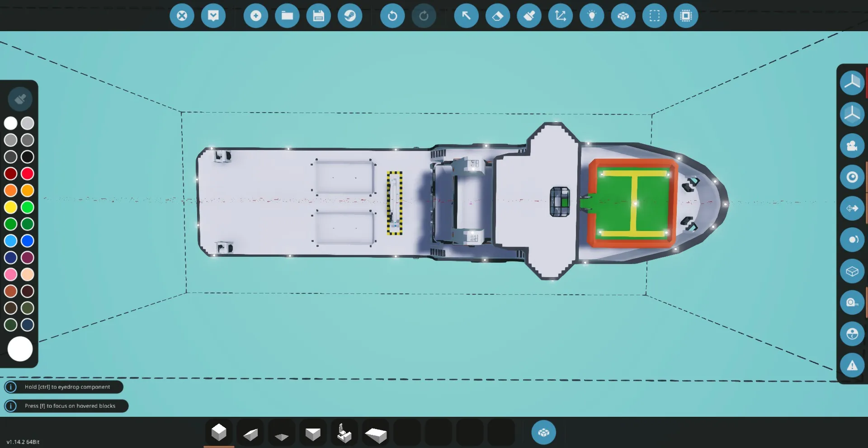
Task: Toggle the lightbulb lighting option
Action: [x=591, y=16]
